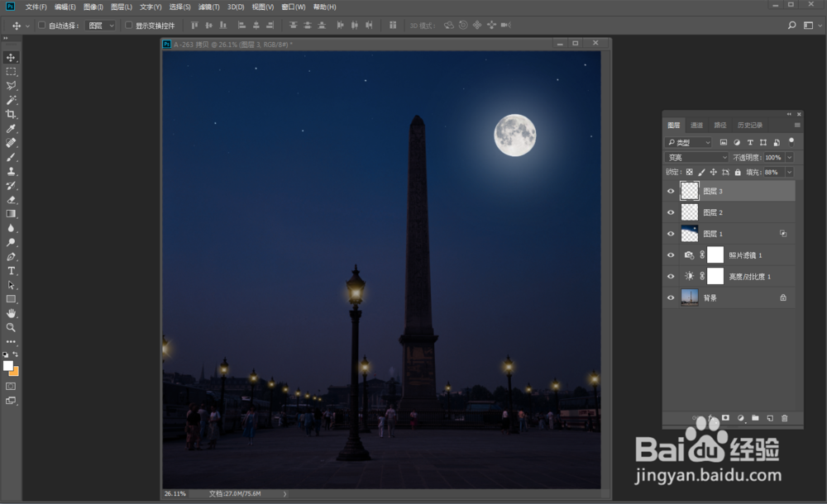Change the screen mode

(11, 401)
